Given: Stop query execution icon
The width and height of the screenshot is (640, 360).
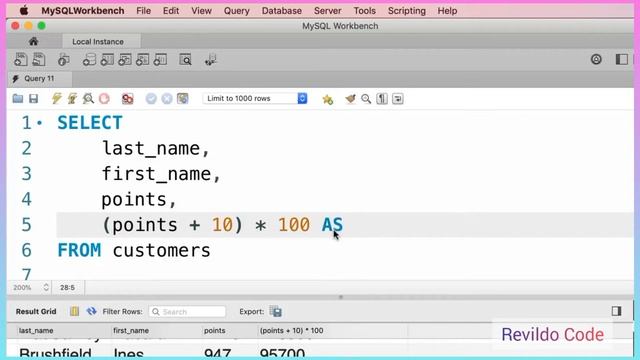Looking at the screenshot, I should tap(104, 98).
